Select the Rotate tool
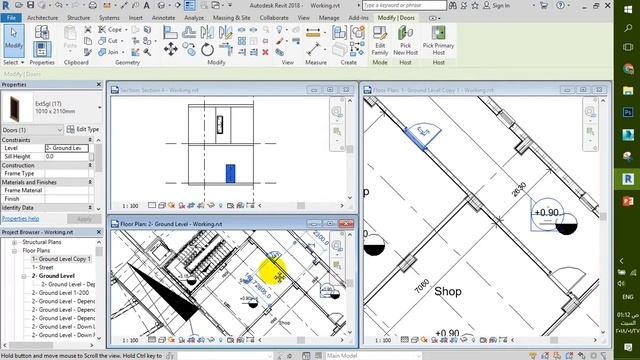640x360 pixels. (x=207, y=49)
